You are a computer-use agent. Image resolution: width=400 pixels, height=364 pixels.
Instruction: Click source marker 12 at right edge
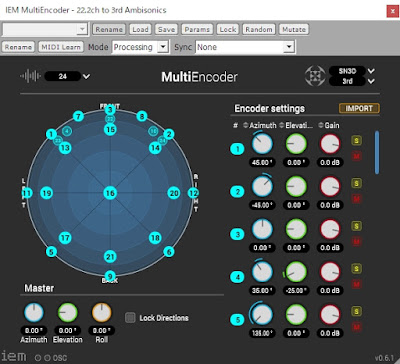click(x=193, y=193)
